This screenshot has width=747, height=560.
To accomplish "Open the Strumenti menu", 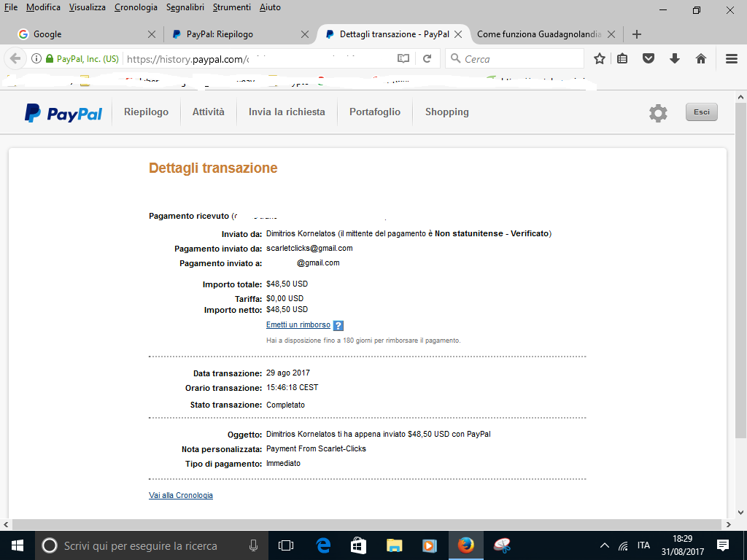I will coord(232,7).
